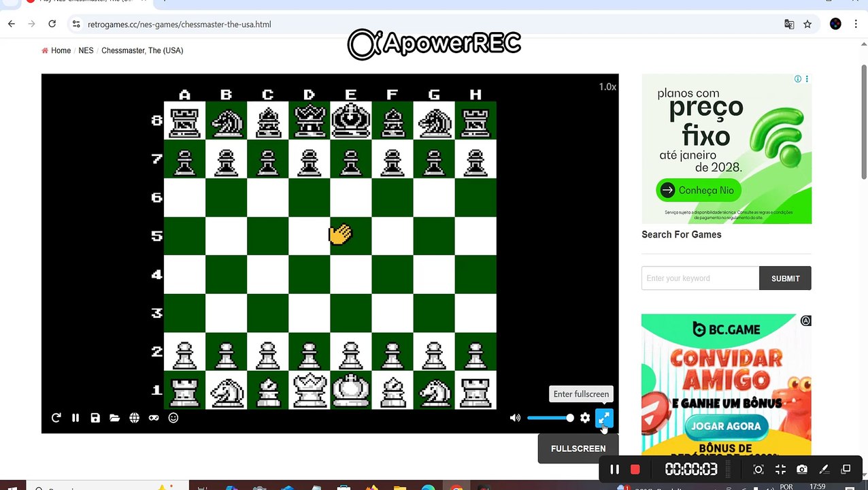Click the ApowerREC spotlight region icon

tap(758, 470)
